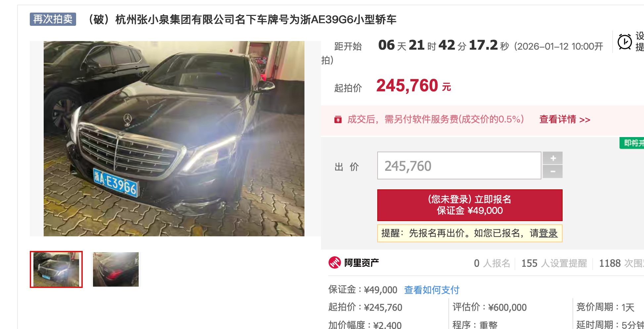Click the green 即将开始 status badge

[x=633, y=143]
